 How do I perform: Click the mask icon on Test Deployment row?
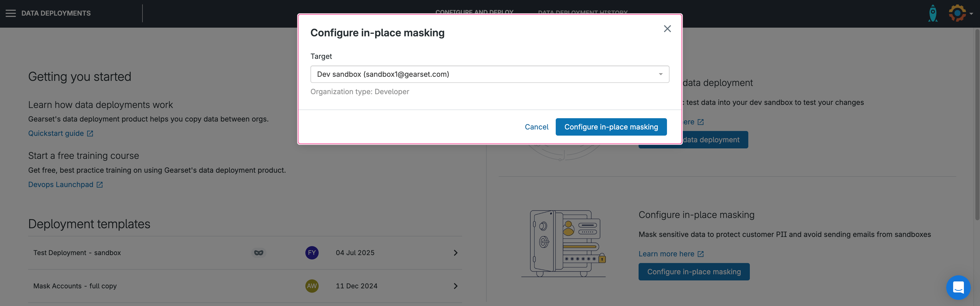click(259, 253)
